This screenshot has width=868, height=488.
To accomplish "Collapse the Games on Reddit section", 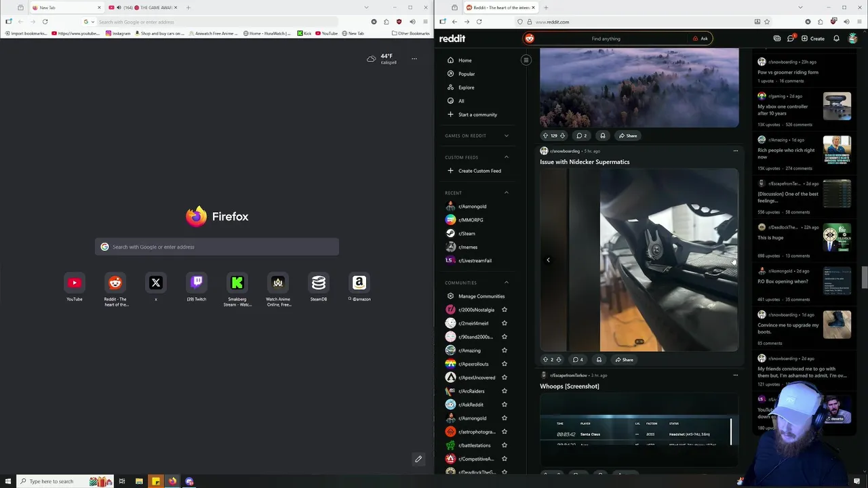I will 506,136.
